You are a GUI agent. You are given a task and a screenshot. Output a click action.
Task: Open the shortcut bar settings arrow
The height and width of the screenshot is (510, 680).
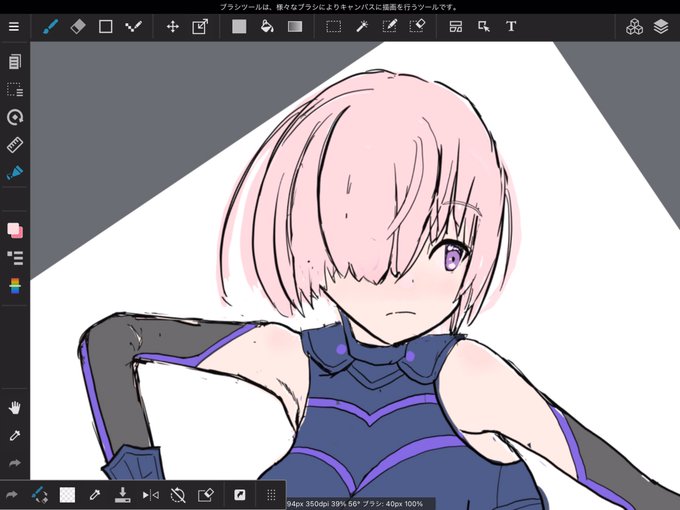[239, 494]
